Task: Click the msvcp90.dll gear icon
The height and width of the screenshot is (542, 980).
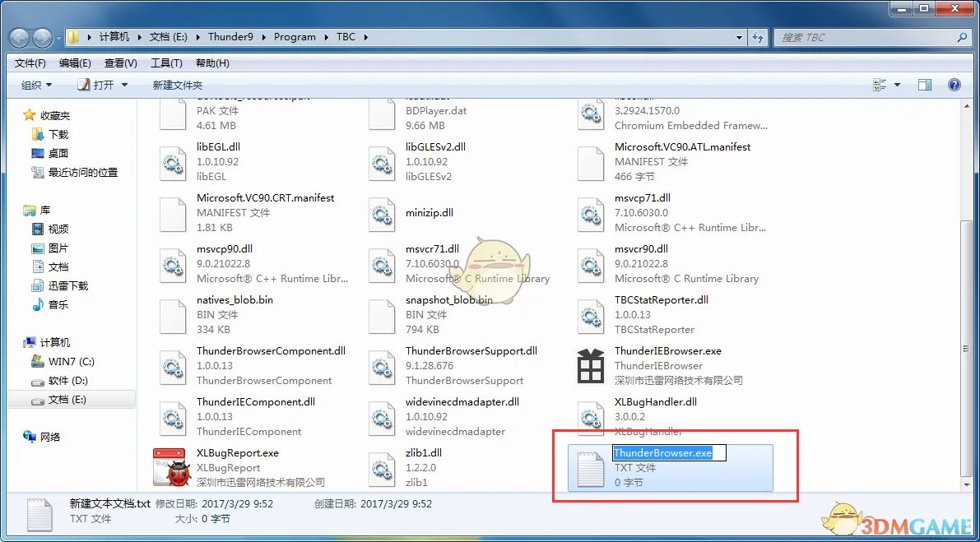Action: tap(173, 263)
